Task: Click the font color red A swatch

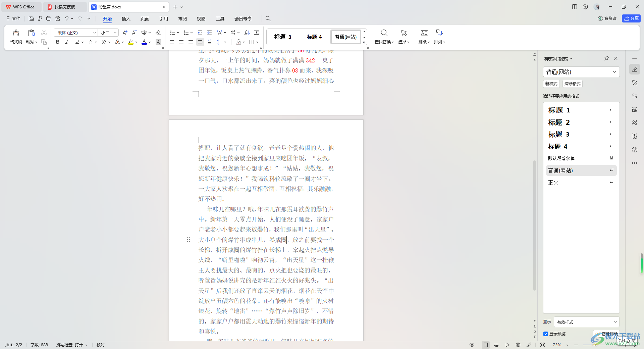Action: (x=144, y=42)
